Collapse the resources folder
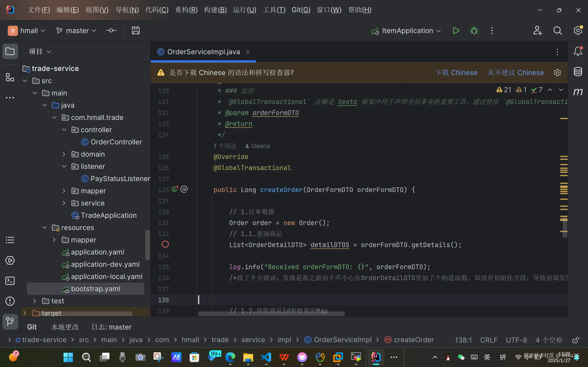This screenshot has height=367, width=588. pyautogui.click(x=45, y=228)
